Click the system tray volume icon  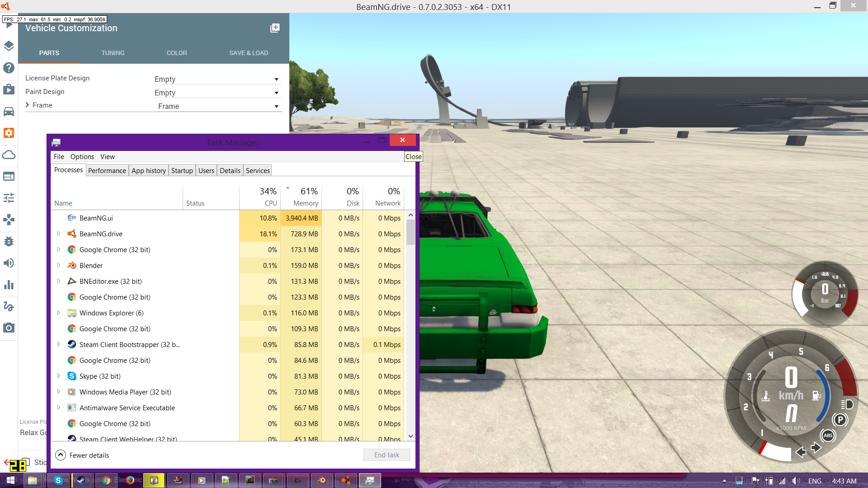796,481
